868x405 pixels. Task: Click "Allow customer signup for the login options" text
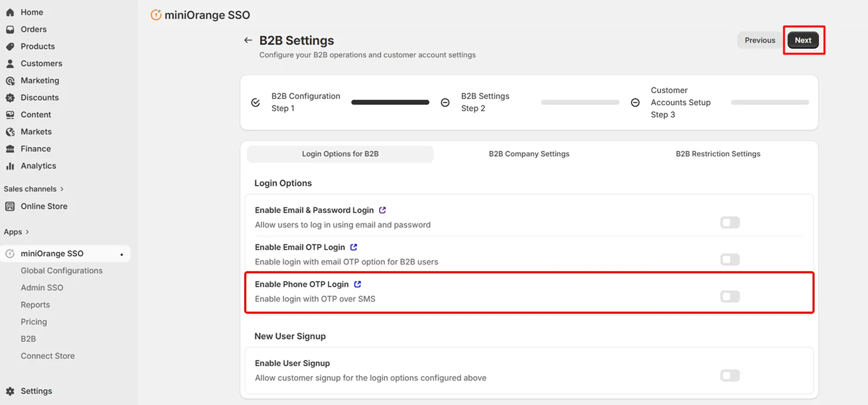[x=371, y=378]
